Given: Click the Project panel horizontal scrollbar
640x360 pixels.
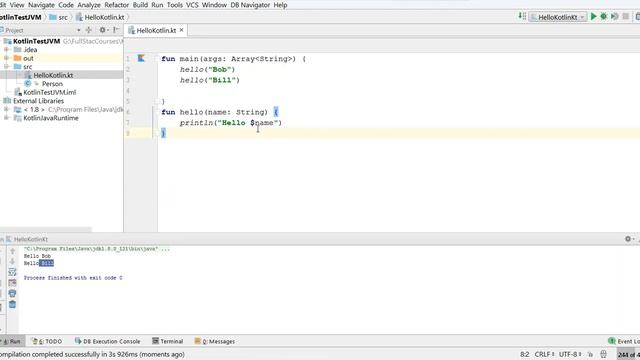Looking at the screenshot, I should [x=46, y=229].
